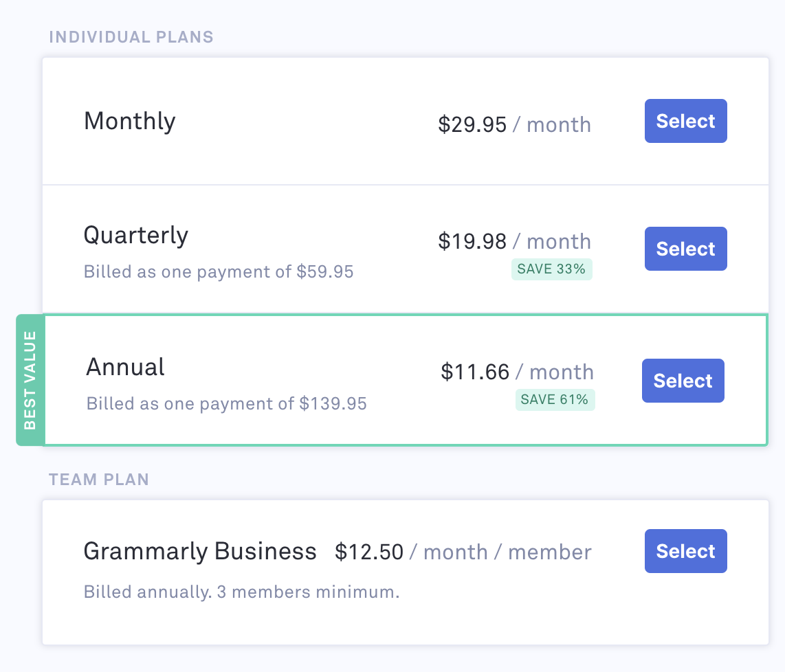Click the $19.98 / month price
The width and height of the screenshot is (785, 672).
pyautogui.click(x=514, y=242)
